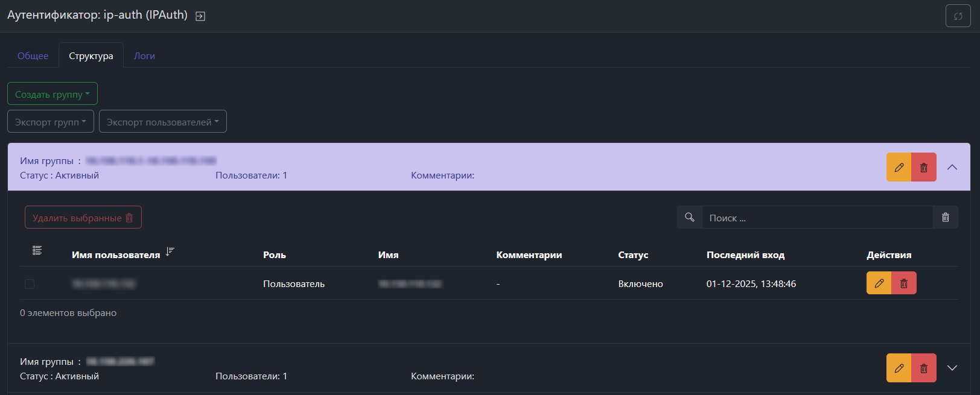980x395 pixels.
Task: Delete the user row with trash icon
Action: tap(904, 283)
